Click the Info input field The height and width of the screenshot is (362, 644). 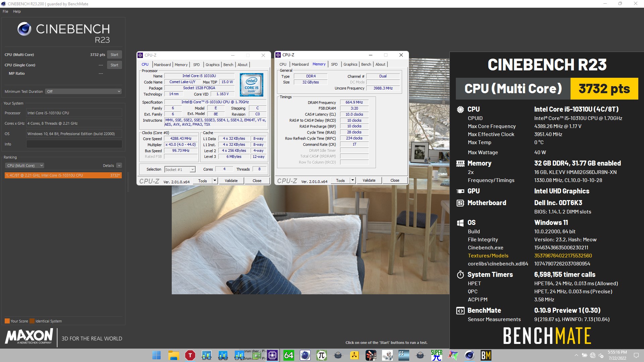point(74,144)
